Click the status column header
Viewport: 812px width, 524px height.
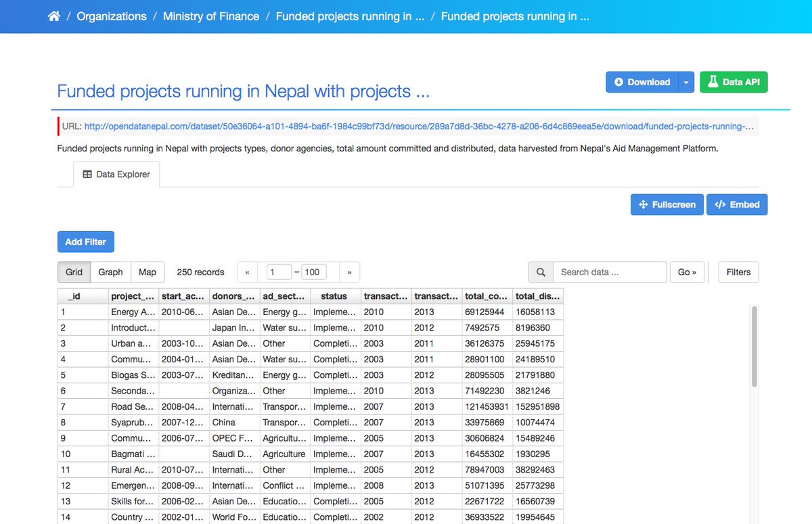(335, 295)
